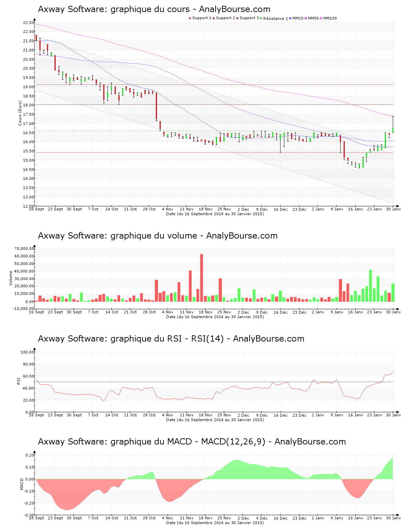
Task: Click the -10,000.00 volume axis value
Action: (x=23, y=309)
